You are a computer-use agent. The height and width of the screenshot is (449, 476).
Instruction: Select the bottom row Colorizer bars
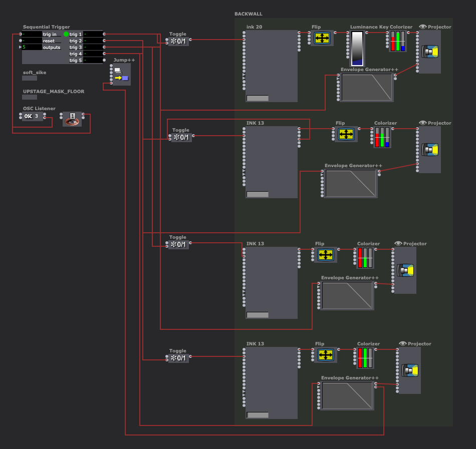point(365,358)
